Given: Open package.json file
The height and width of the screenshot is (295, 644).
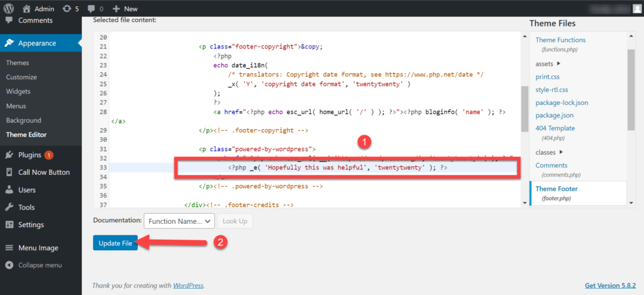Looking at the screenshot, I should [x=555, y=116].
